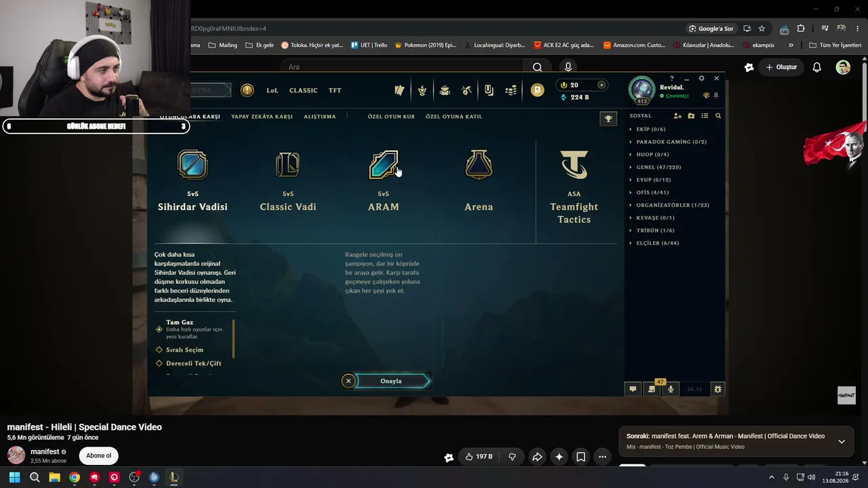Switch to the TFT navbar item
868x488 pixels.
(335, 90)
